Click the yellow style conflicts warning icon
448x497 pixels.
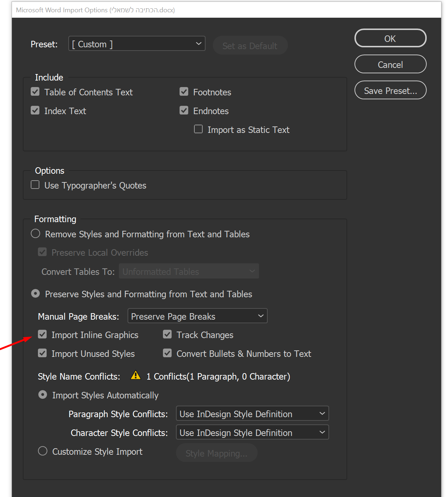[x=136, y=376]
